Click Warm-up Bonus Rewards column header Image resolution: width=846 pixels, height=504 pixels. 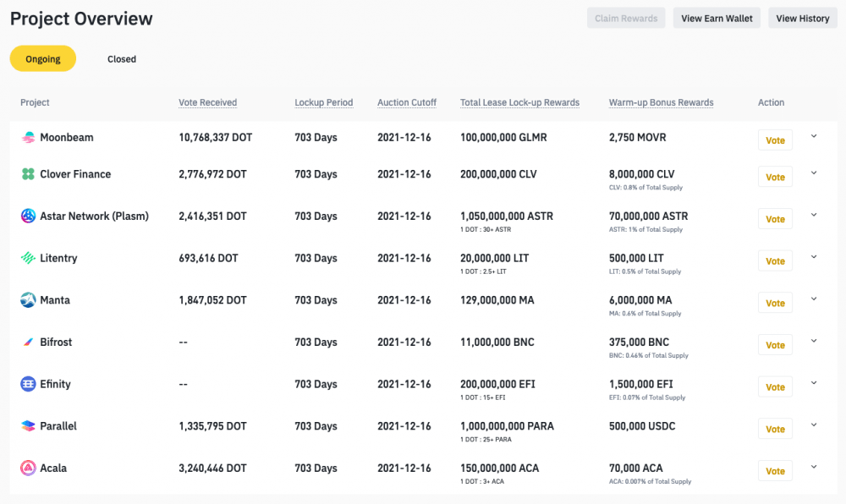click(661, 102)
